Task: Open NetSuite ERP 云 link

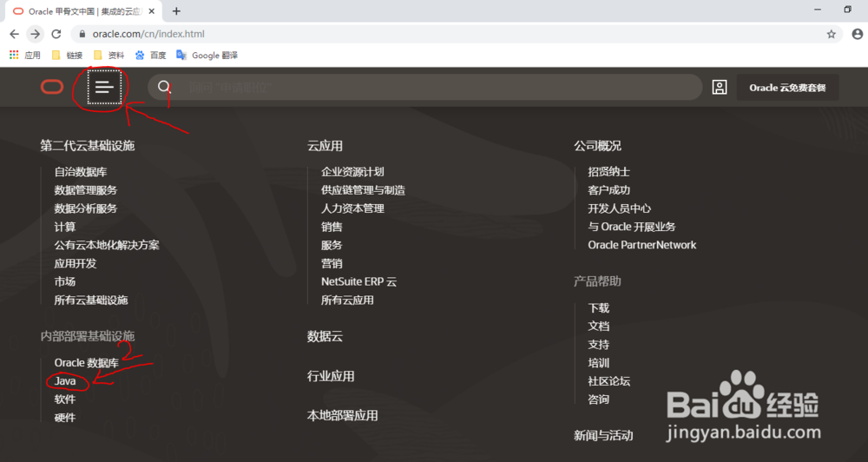Action: click(358, 281)
